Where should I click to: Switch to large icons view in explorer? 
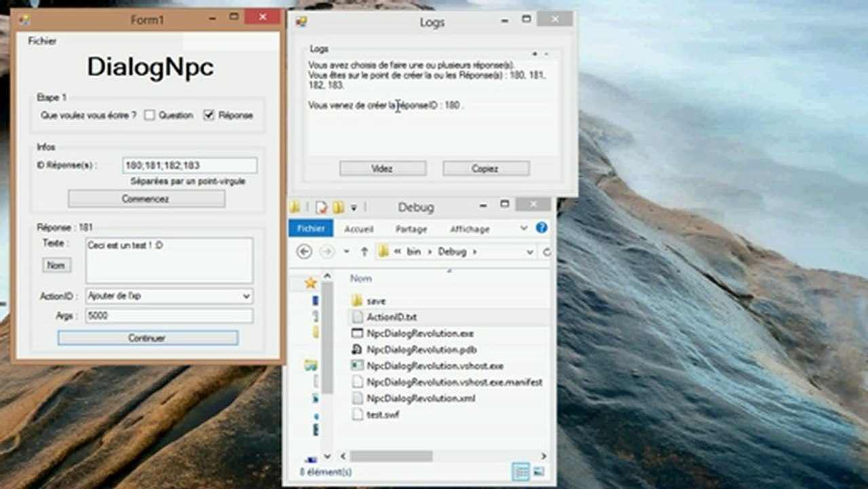pos(538,471)
